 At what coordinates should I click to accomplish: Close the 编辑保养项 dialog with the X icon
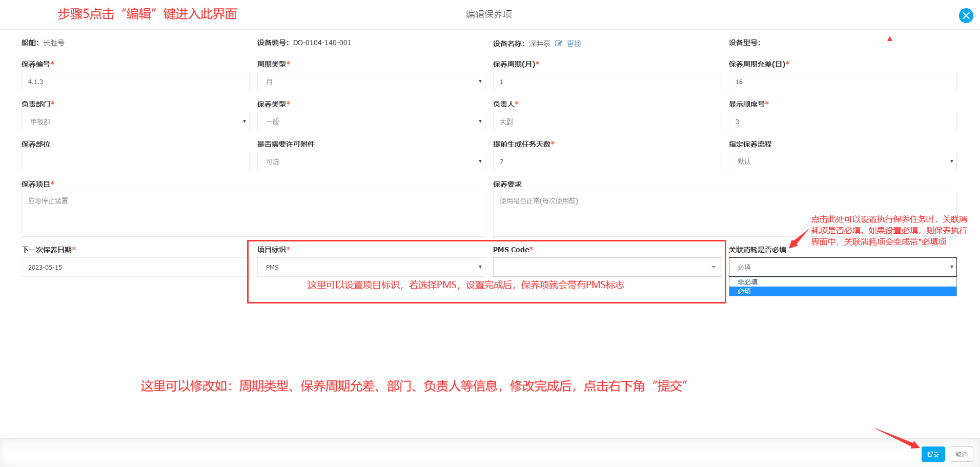click(x=966, y=15)
